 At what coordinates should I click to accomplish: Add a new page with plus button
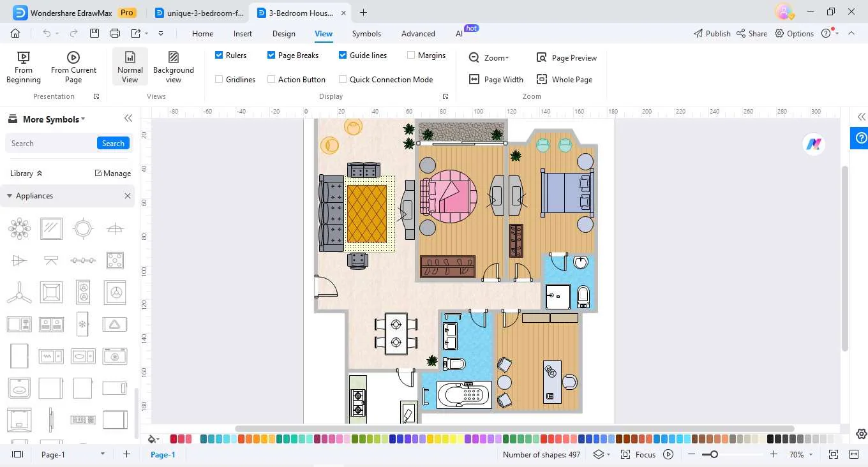pos(126,454)
